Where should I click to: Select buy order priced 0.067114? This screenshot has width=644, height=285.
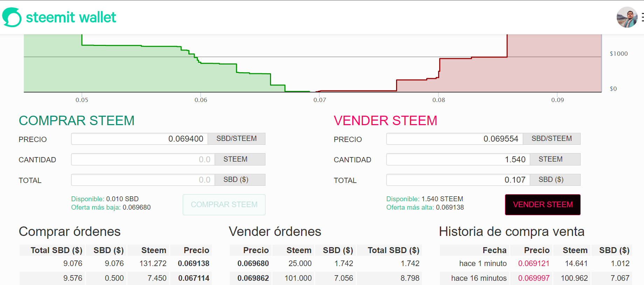(116, 278)
